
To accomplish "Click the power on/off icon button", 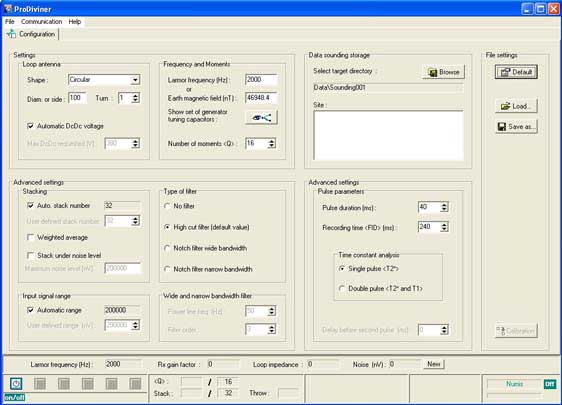I will [x=16, y=383].
